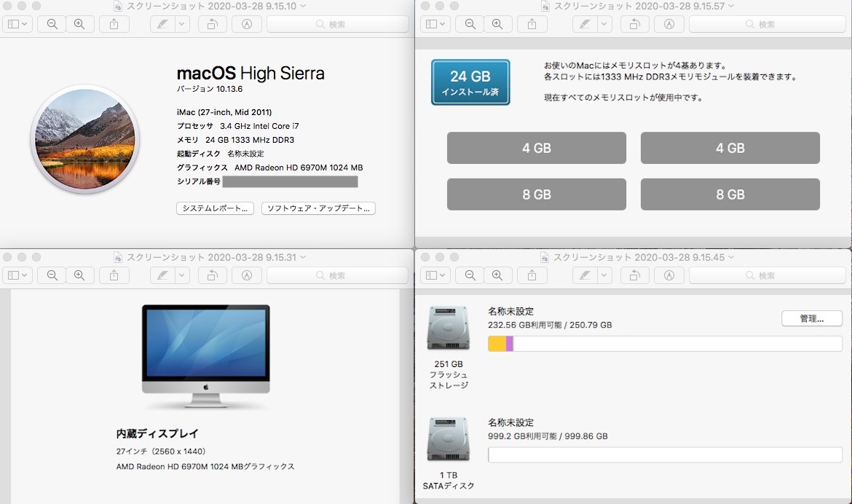
Task: Click text 'iMac (27-inch, Mid 2011)'
Action: pos(224,112)
